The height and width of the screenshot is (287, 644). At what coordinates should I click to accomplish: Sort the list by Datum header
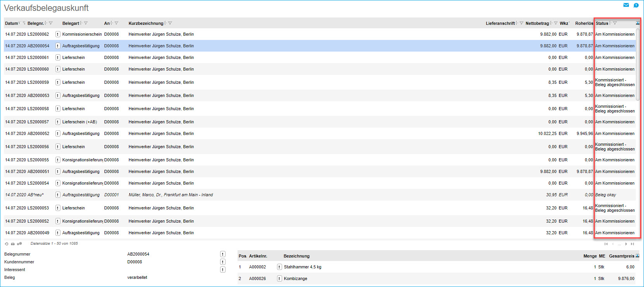[11, 23]
